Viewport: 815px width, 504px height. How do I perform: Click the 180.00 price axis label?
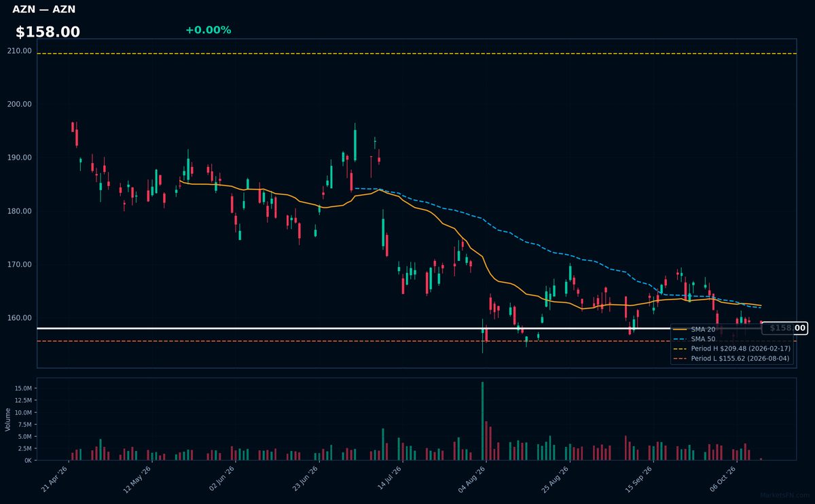pos(20,211)
